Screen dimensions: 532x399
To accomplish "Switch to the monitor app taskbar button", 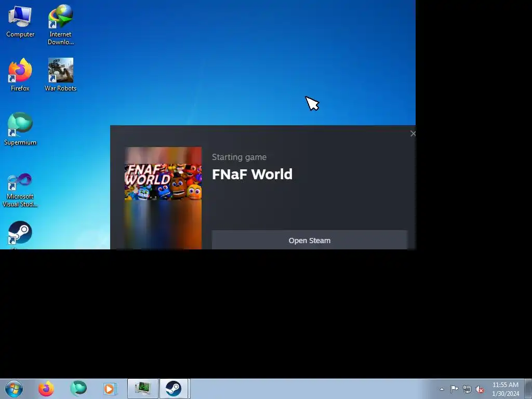I will (x=143, y=389).
